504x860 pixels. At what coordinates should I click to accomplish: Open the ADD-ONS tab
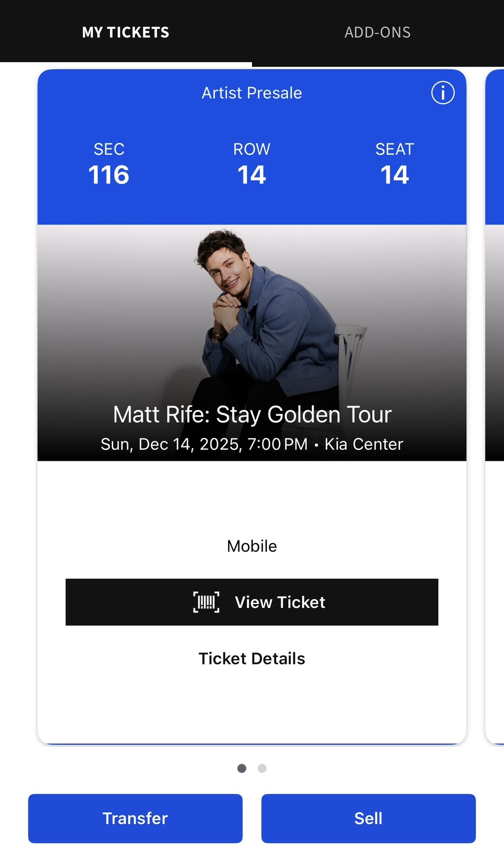point(377,32)
